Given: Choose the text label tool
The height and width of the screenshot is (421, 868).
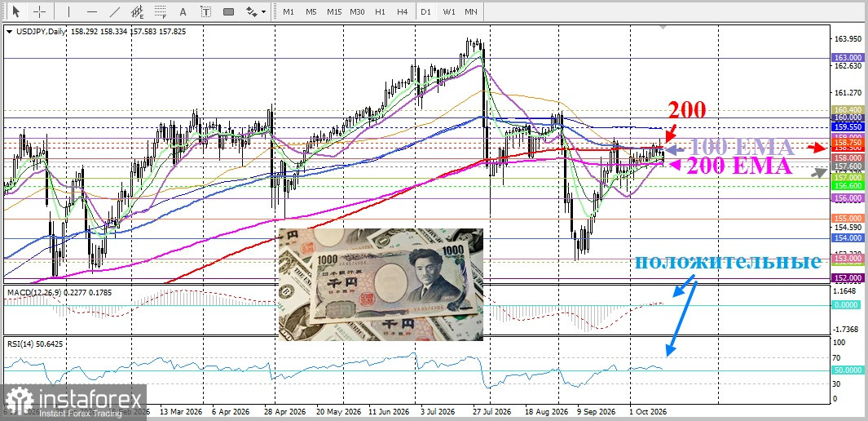Looking at the screenshot, I should tap(205, 11).
